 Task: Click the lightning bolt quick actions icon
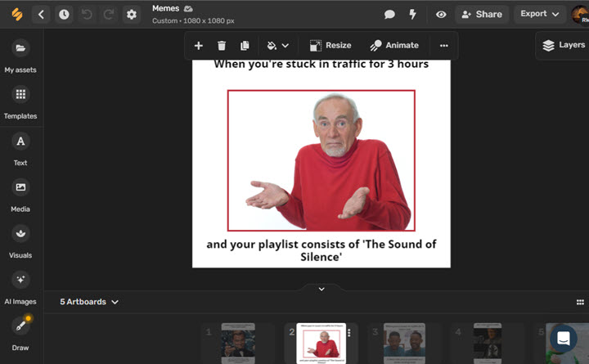[x=412, y=14]
